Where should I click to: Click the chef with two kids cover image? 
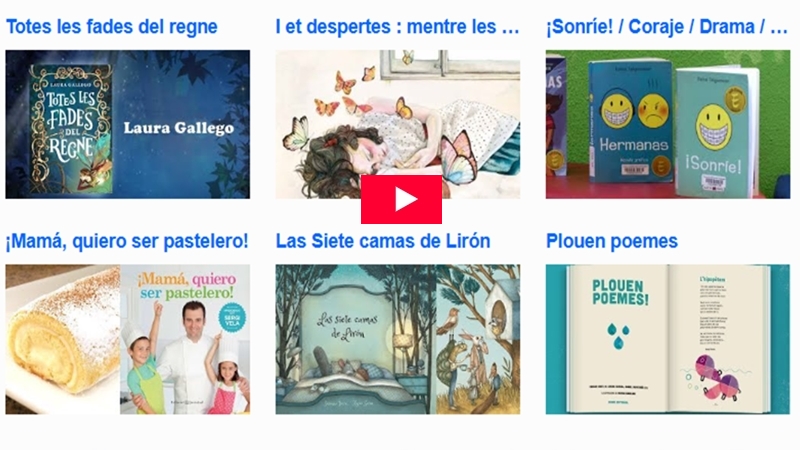(185, 339)
